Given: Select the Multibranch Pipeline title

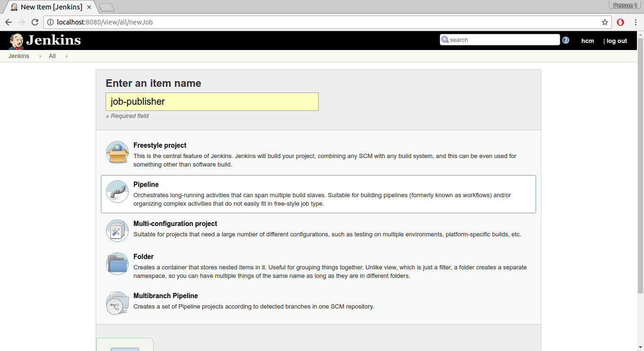Looking at the screenshot, I should [165, 296].
